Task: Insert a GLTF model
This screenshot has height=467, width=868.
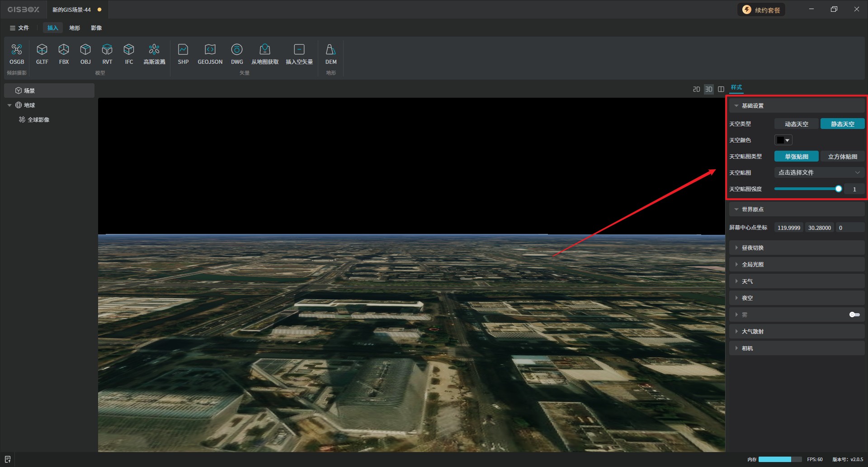Action: [42, 54]
